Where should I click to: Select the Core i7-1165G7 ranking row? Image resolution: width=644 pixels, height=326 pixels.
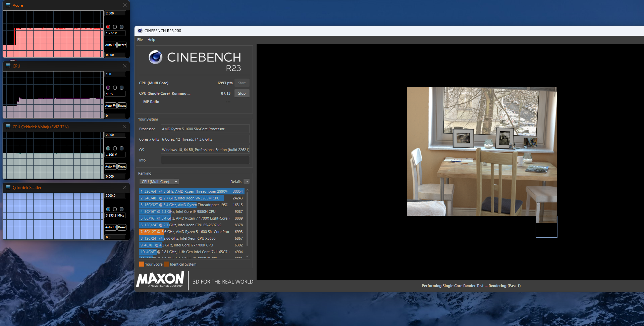click(x=192, y=252)
